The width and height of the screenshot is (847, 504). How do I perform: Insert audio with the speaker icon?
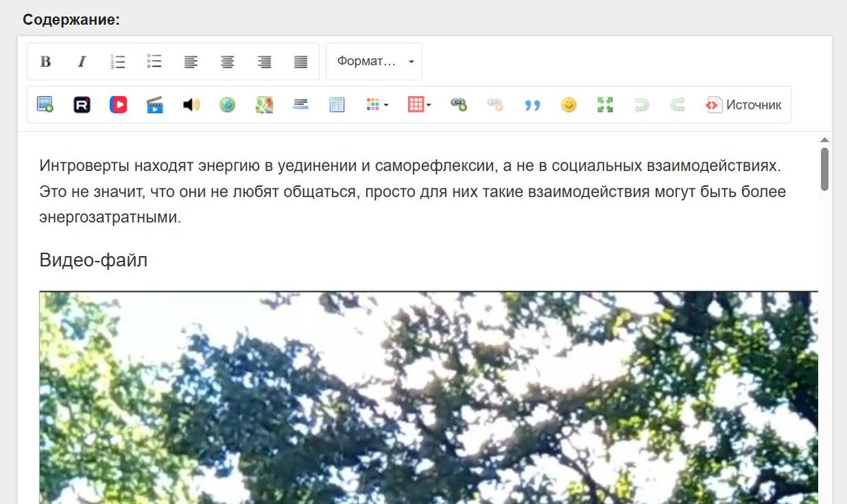pos(191,105)
